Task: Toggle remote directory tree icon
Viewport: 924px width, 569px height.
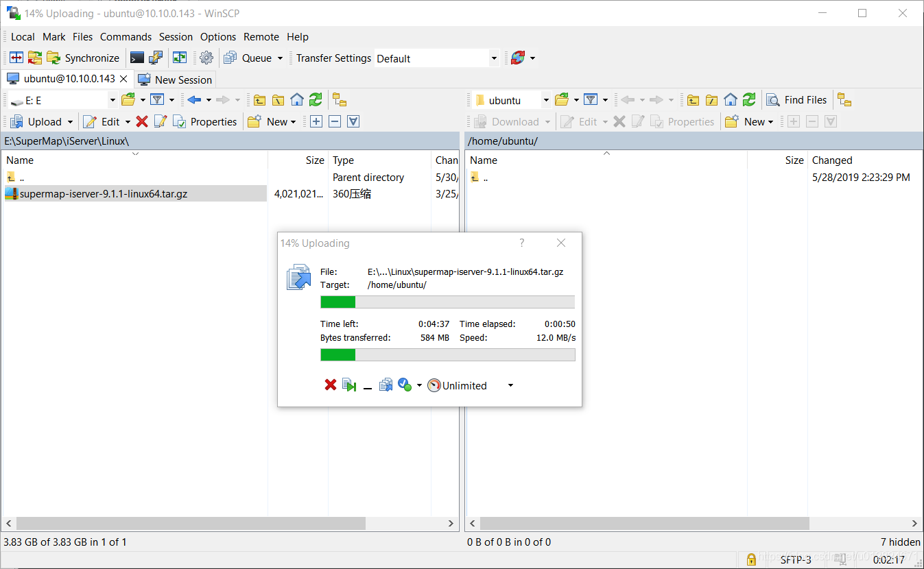Action: [x=844, y=100]
